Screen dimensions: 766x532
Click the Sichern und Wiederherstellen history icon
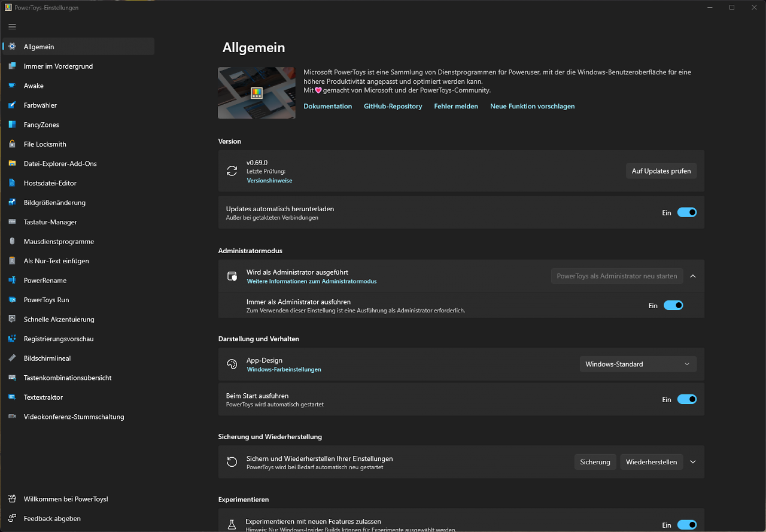[232, 462]
